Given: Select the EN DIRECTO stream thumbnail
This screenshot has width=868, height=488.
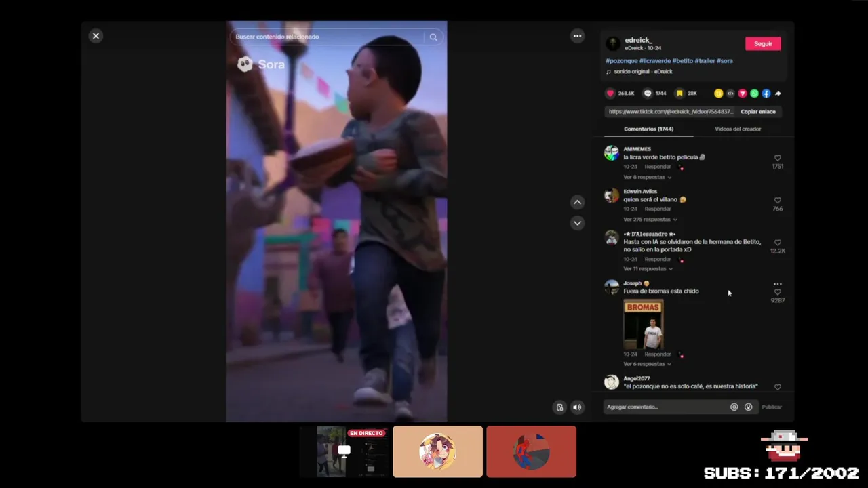Looking at the screenshot, I should tap(344, 451).
